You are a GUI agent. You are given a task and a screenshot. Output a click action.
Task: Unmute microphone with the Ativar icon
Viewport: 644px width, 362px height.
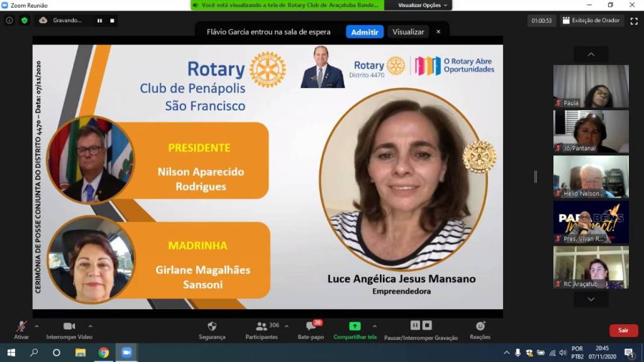(x=21, y=326)
